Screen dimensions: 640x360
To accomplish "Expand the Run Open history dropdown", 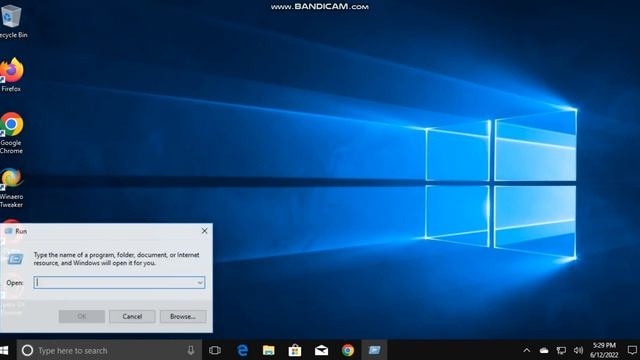I will pyautogui.click(x=200, y=282).
